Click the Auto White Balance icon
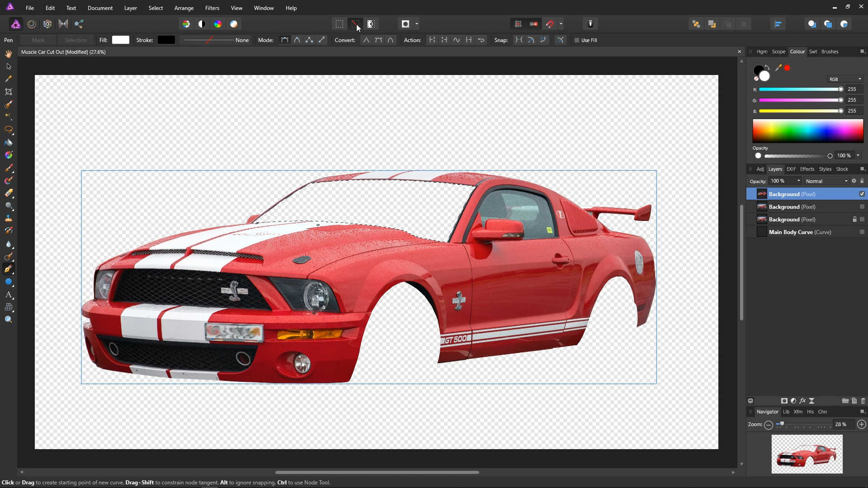Viewport: 868px width, 488px height. (234, 24)
